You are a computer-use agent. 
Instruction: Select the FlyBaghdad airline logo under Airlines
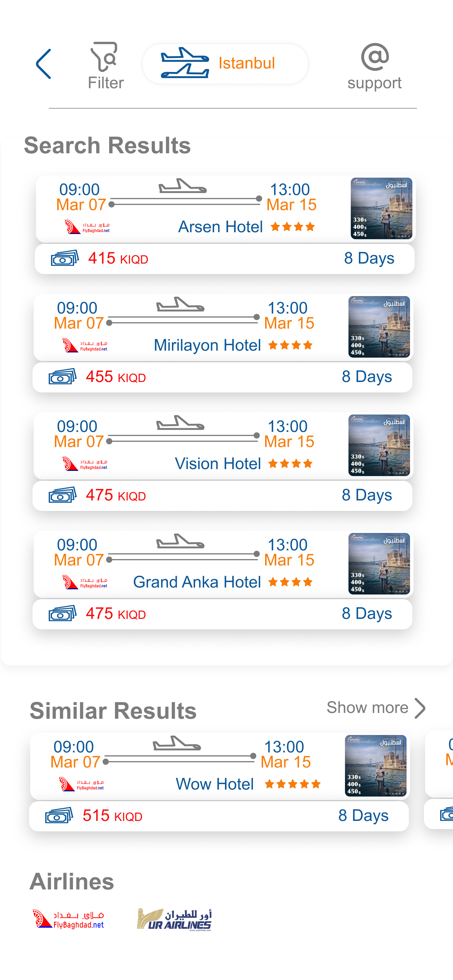click(69, 920)
